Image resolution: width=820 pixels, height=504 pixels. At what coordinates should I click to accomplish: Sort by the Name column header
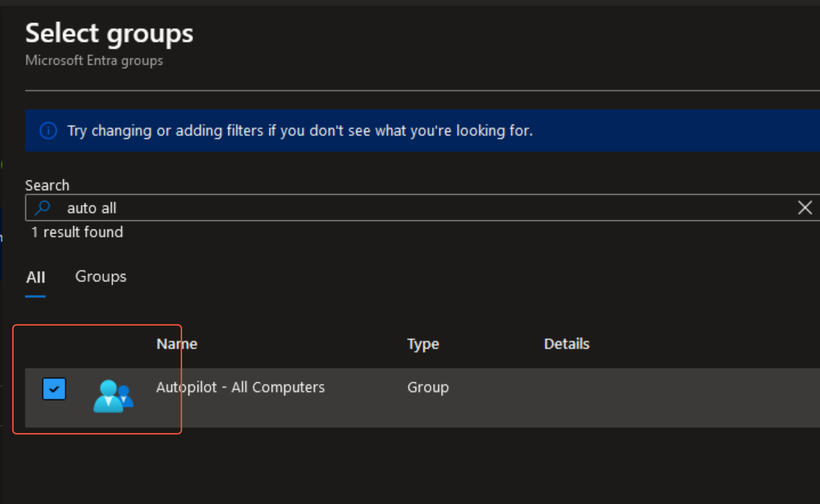(177, 344)
